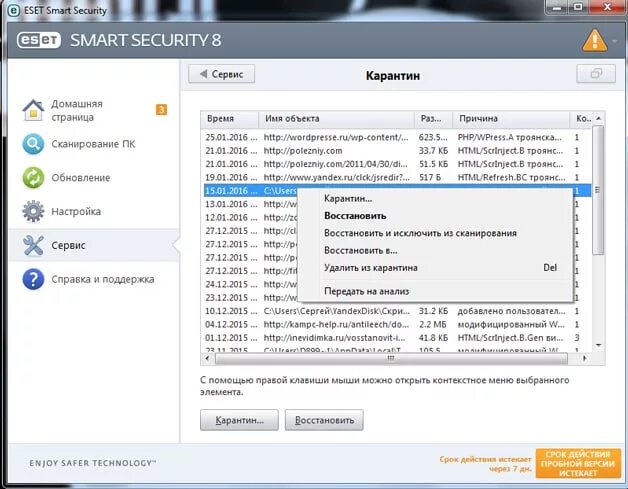
Task: Select row 'http://inevidimka.ru/vosstanovit-i...'
Action: point(397,338)
